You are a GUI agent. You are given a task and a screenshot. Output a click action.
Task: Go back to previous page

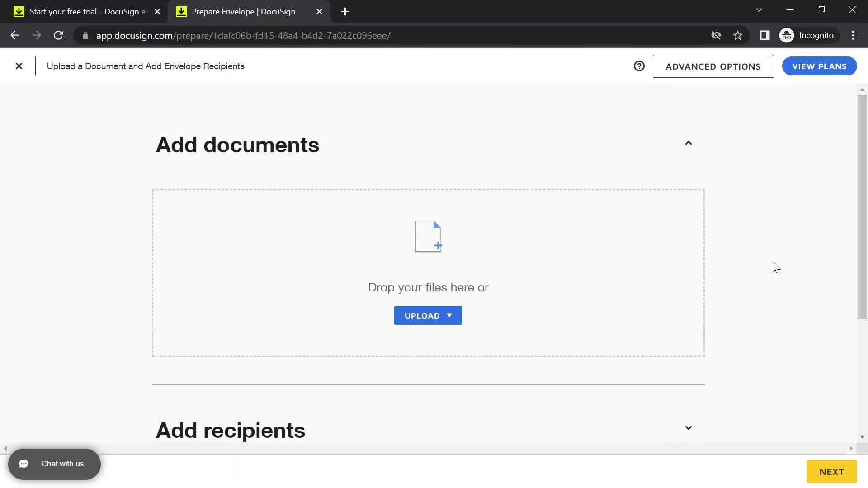[x=15, y=35]
